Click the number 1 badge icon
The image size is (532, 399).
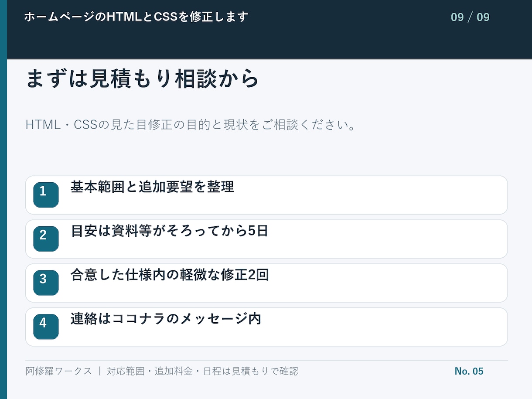tap(46, 195)
